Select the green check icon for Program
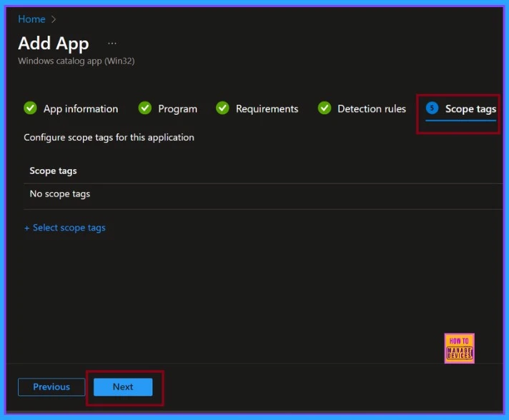The height and width of the screenshot is (420, 509). point(145,108)
